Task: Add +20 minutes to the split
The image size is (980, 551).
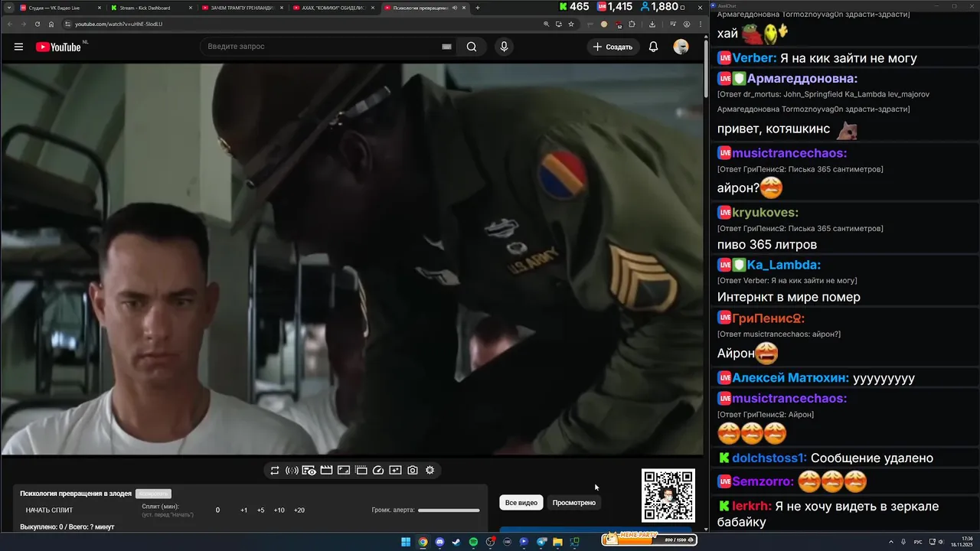Action: pyautogui.click(x=299, y=510)
